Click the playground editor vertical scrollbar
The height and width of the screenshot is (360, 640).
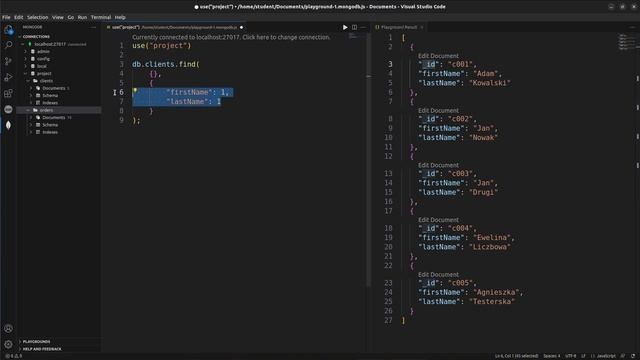[369, 159]
